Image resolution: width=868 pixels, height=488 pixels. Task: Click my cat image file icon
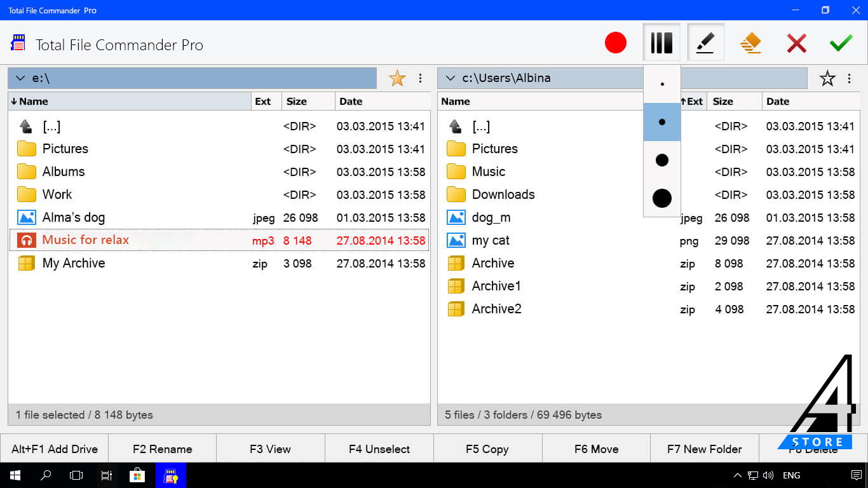pyautogui.click(x=456, y=240)
